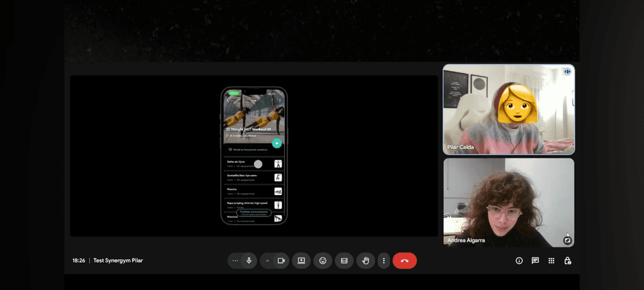
Task: Tap the green play button on phone
Action: [277, 143]
